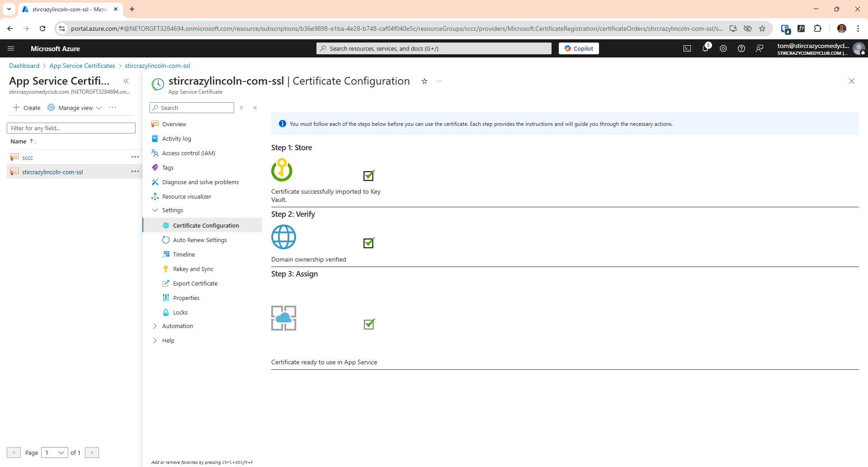Image resolution: width=868 pixels, height=467 pixels.
Task: Open Auto Renew Settings
Action: coord(200,240)
